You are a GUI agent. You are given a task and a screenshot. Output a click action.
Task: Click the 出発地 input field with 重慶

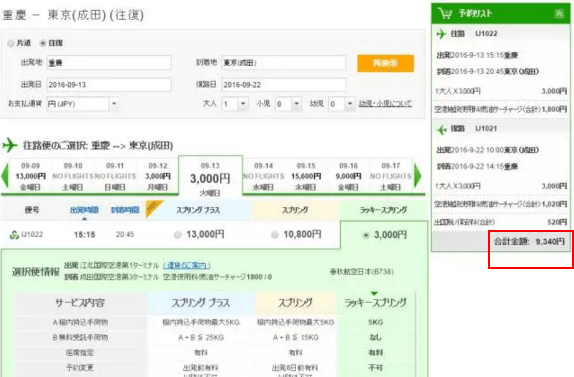(x=109, y=63)
